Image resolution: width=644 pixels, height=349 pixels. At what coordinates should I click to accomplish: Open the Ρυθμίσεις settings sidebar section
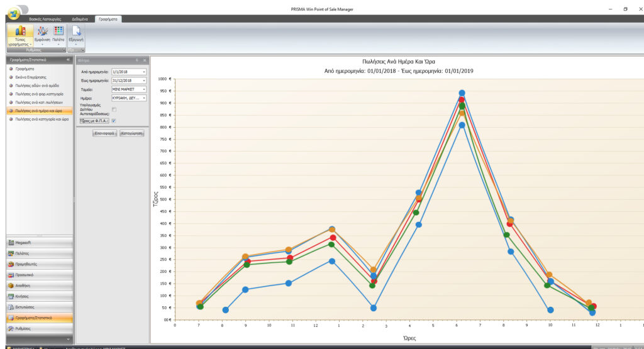point(40,328)
